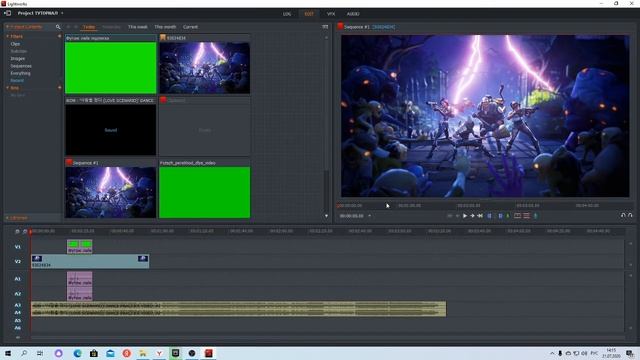This screenshot has height=360, width=640.
Task: Select the футаж лайк подписка green thumbnail
Action: [111, 68]
